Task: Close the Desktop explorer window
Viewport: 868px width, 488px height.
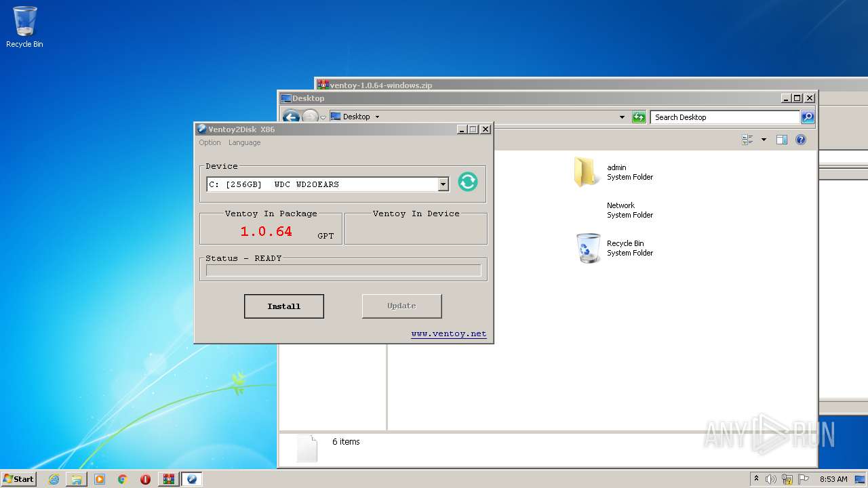Action: coord(809,98)
